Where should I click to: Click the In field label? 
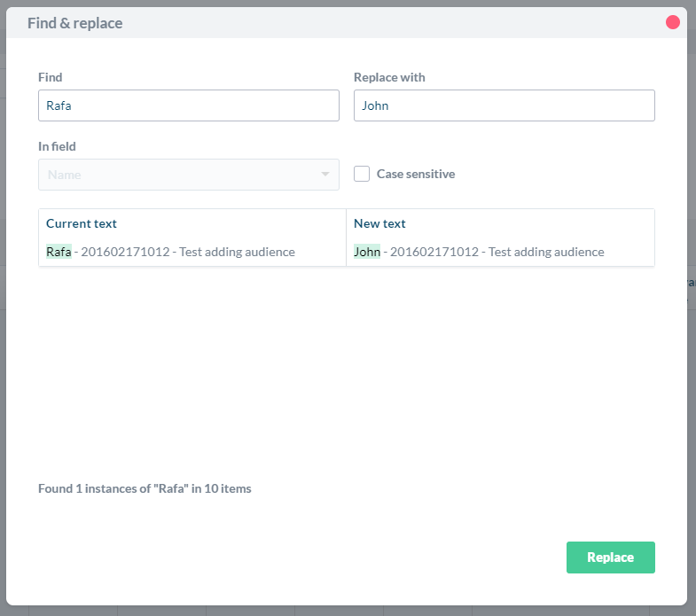tap(57, 146)
